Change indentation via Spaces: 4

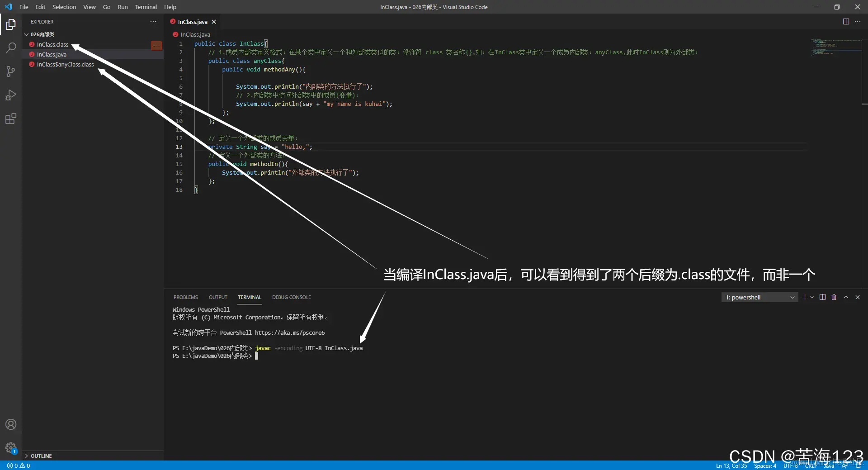765,465
